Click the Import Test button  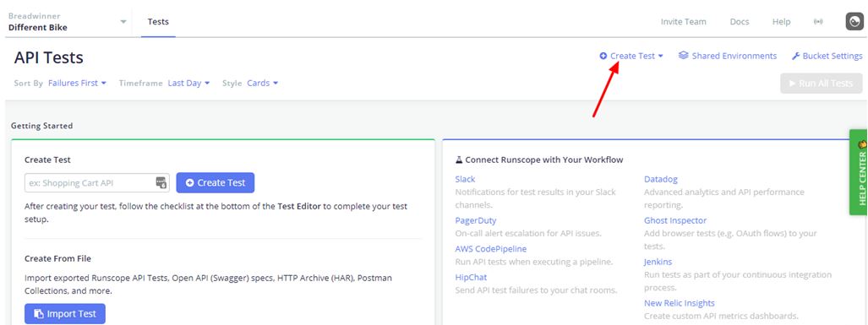[x=65, y=313]
